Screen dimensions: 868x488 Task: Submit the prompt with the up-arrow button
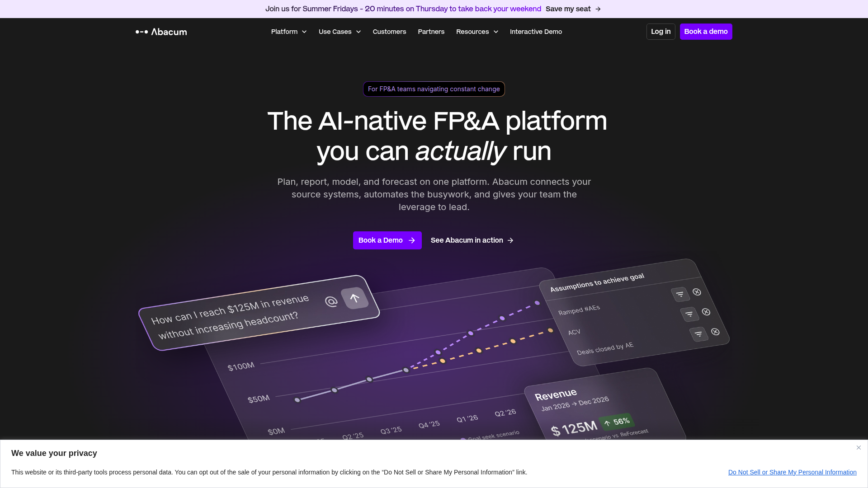tap(354, 298)
